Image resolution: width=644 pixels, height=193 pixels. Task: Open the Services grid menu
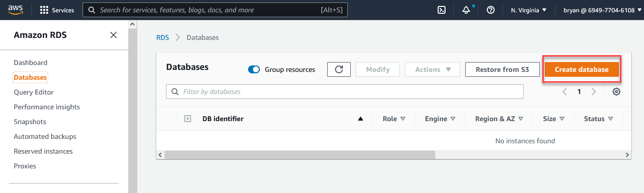56,10
